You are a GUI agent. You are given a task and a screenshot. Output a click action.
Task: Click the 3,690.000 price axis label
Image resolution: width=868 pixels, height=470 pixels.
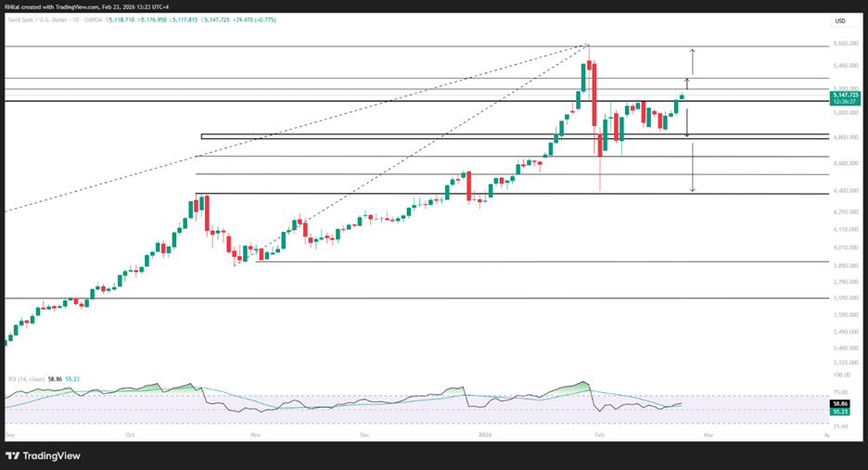click(x=846, y=299)
